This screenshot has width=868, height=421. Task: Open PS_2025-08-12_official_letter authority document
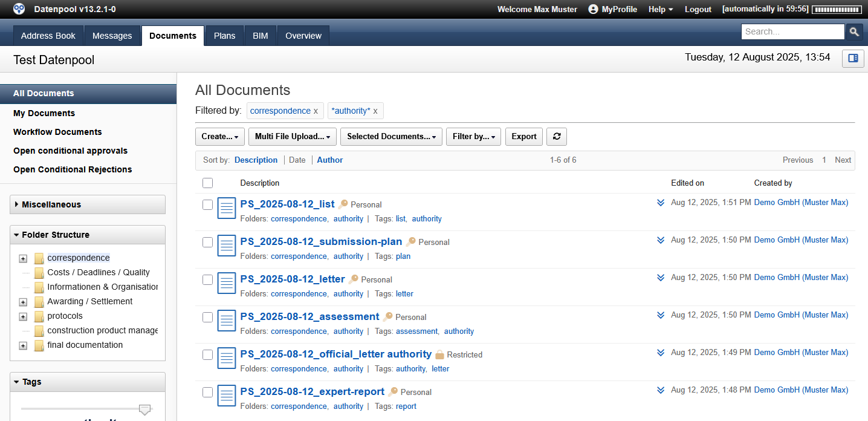point(335,354)
